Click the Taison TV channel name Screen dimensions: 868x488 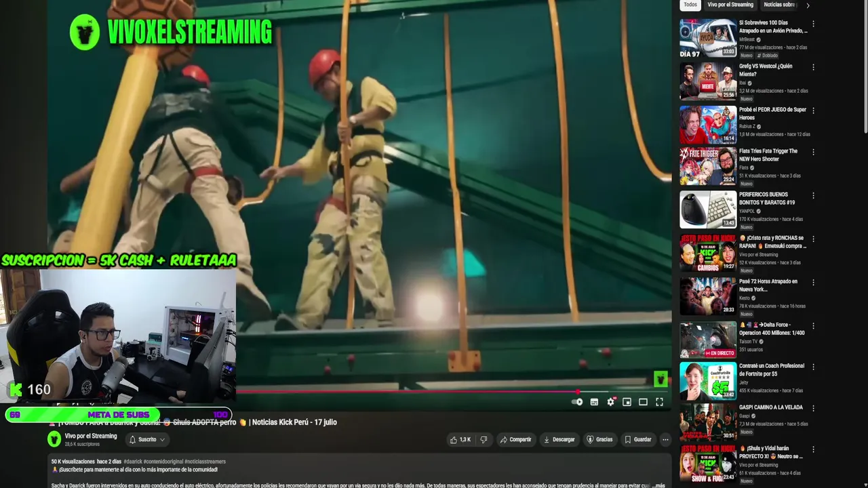[748, 342]
